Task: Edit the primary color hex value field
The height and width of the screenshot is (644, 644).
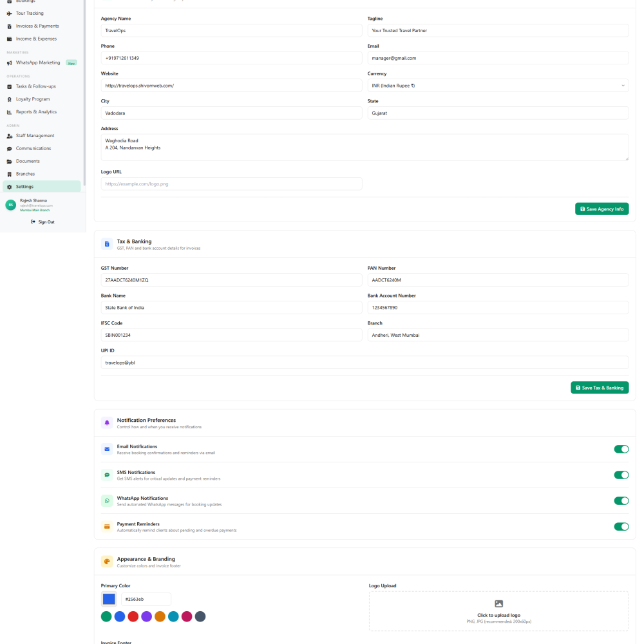Action: click(x=146, y=599)
